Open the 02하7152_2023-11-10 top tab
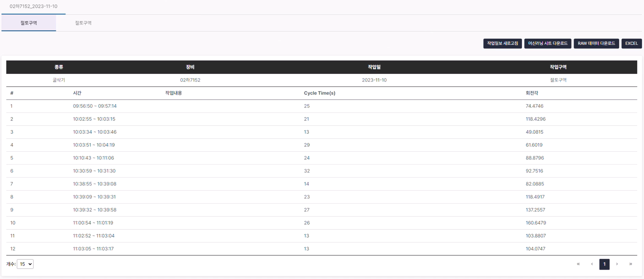Viewport: 644px width, 279px height. click(33, 6)
